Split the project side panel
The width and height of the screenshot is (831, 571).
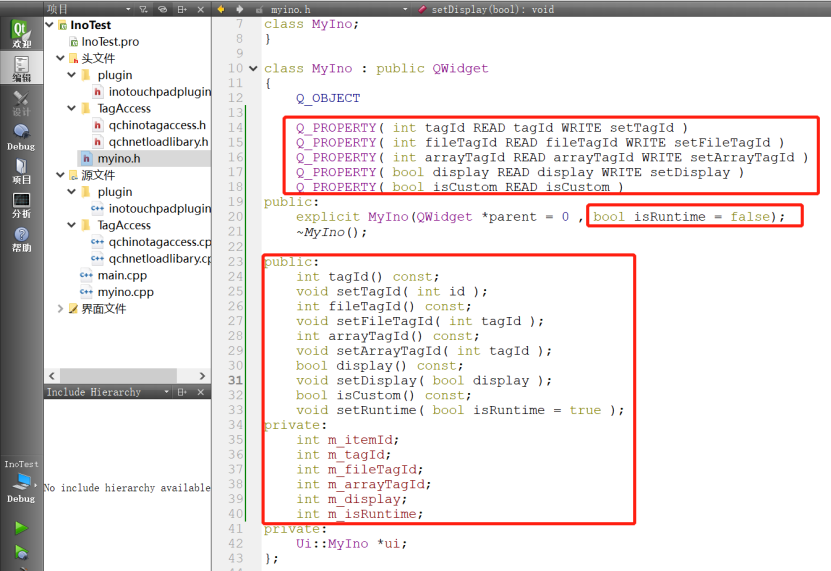click(181, 9)
